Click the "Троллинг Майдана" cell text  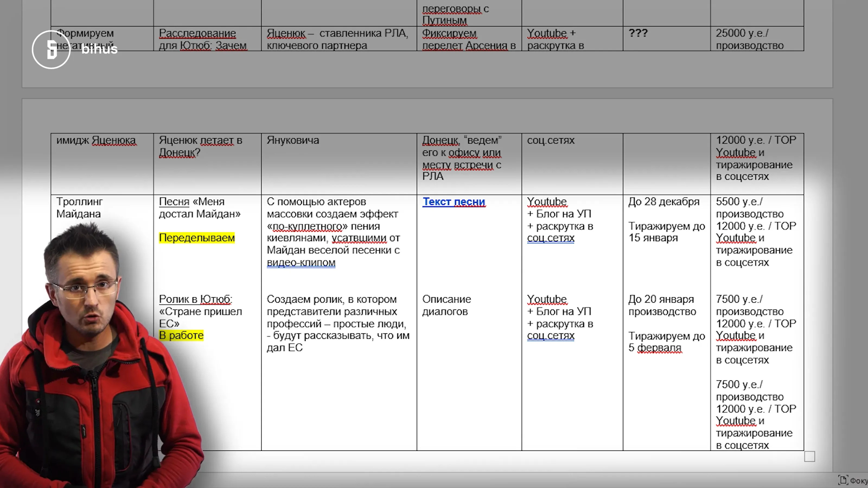click(x=79, y=207)
